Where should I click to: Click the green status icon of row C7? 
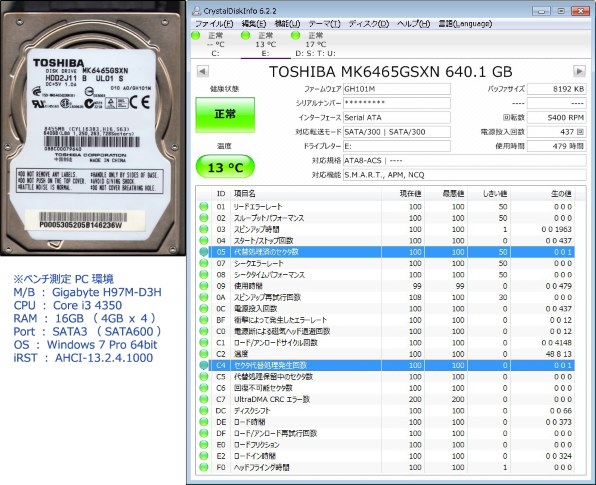tap(204, 399)
